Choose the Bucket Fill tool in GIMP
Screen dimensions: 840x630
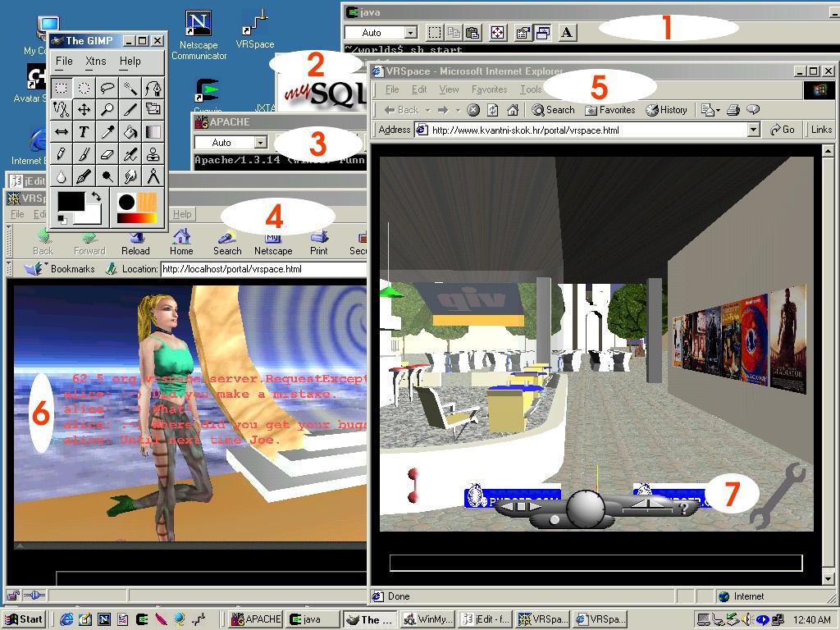click(130, 131)
